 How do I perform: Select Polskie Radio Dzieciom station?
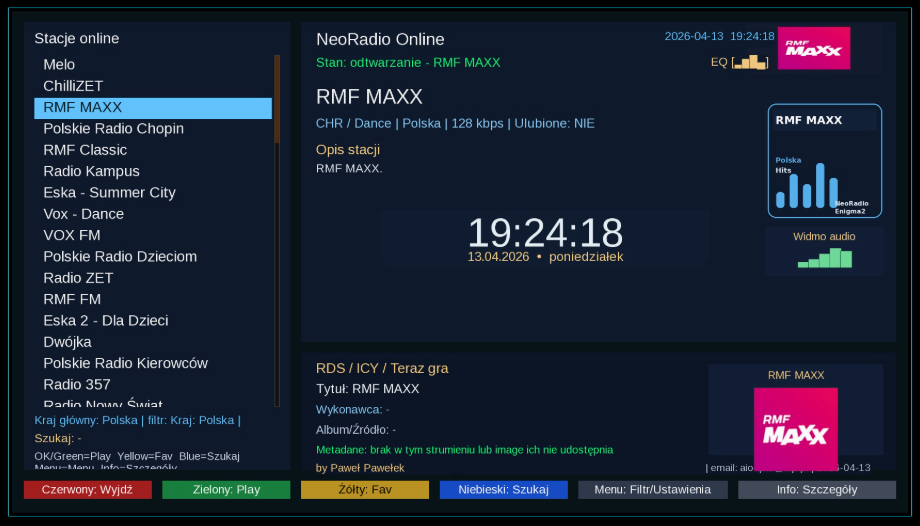point(153,257)
